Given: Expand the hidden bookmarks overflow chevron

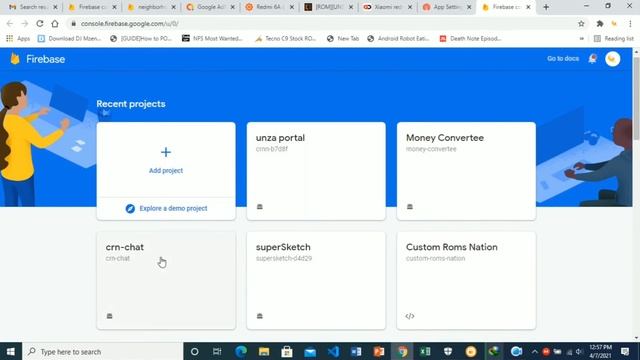Looking at the screenshot, I should point(582,38).
